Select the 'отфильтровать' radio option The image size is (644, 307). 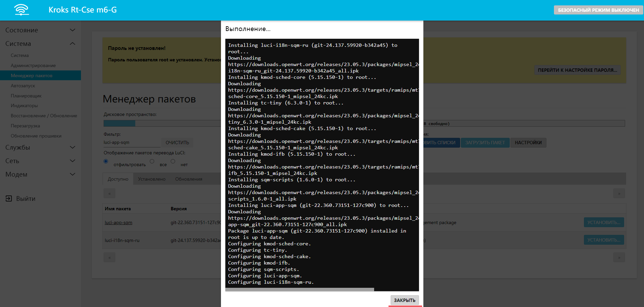click(x=106, y=161)
